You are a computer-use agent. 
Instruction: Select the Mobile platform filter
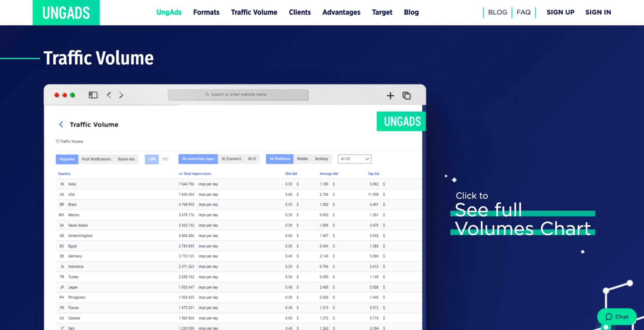point(303,159)
